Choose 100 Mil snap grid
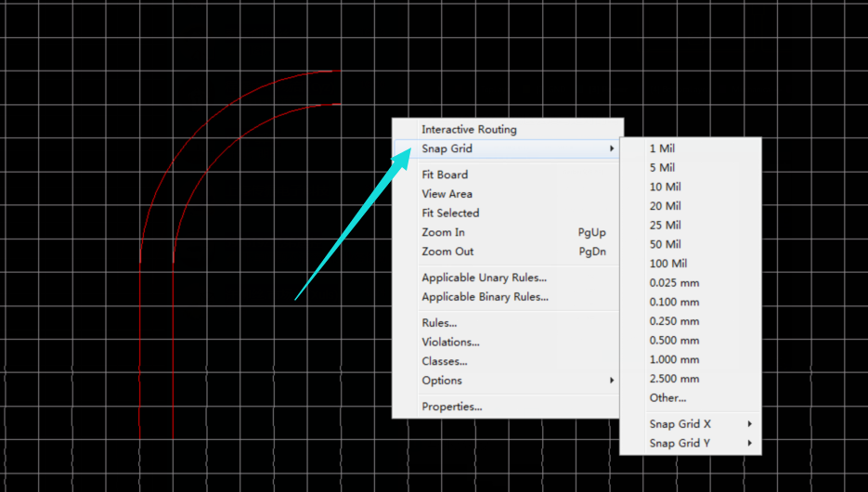The width and height of the screenshot is (868, 492). 667,264
